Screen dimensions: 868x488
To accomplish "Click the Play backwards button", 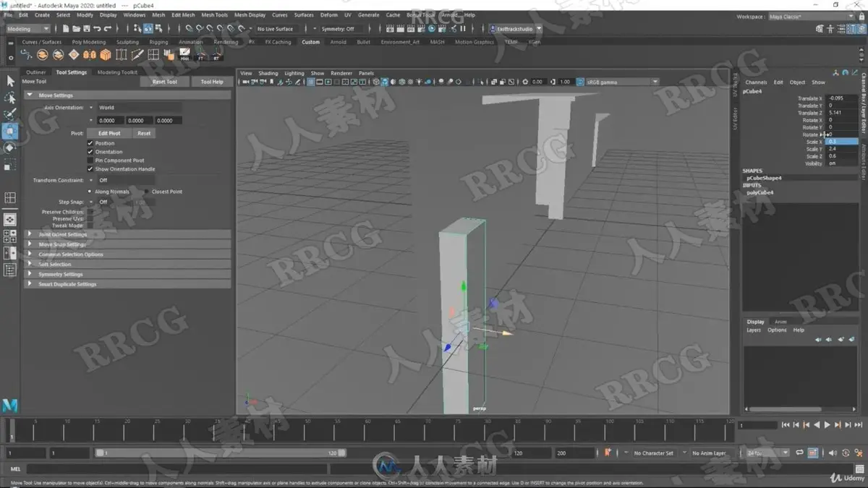I will (817, 425).
